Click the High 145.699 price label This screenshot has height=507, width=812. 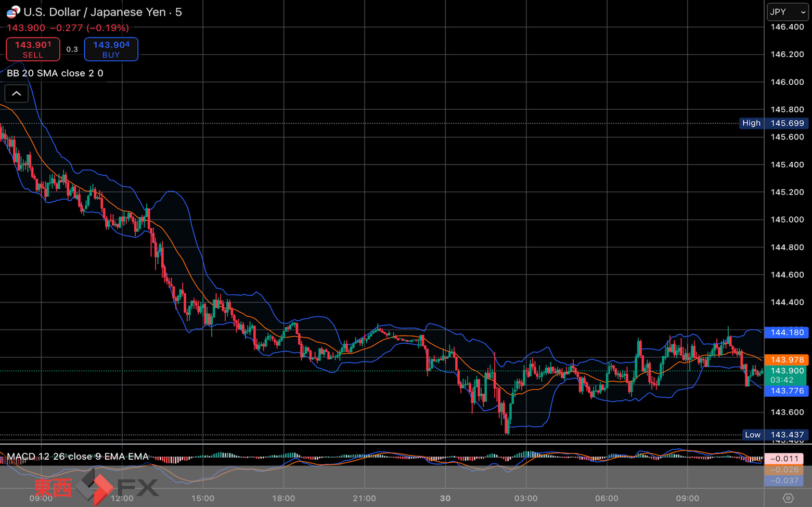(774, 123)
